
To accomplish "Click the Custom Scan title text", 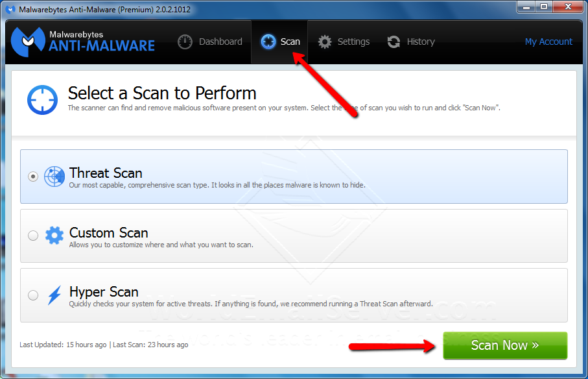I will [x=109, y=232].
